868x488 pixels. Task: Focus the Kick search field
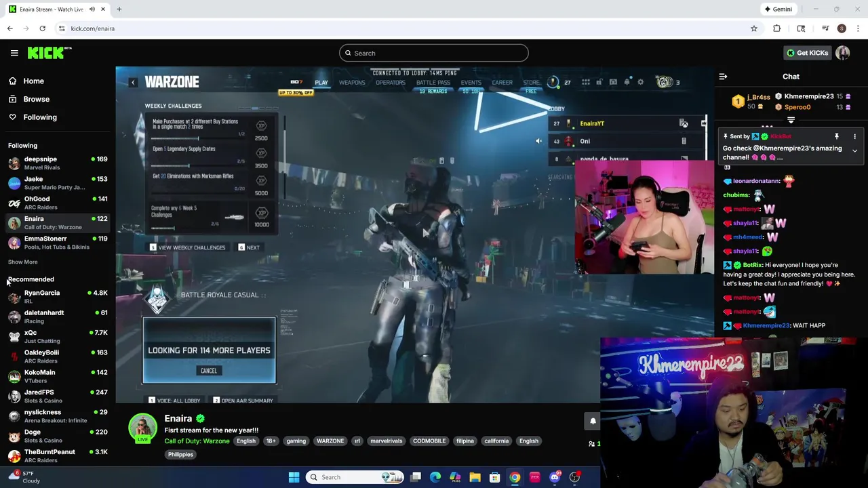coord(434,53)
